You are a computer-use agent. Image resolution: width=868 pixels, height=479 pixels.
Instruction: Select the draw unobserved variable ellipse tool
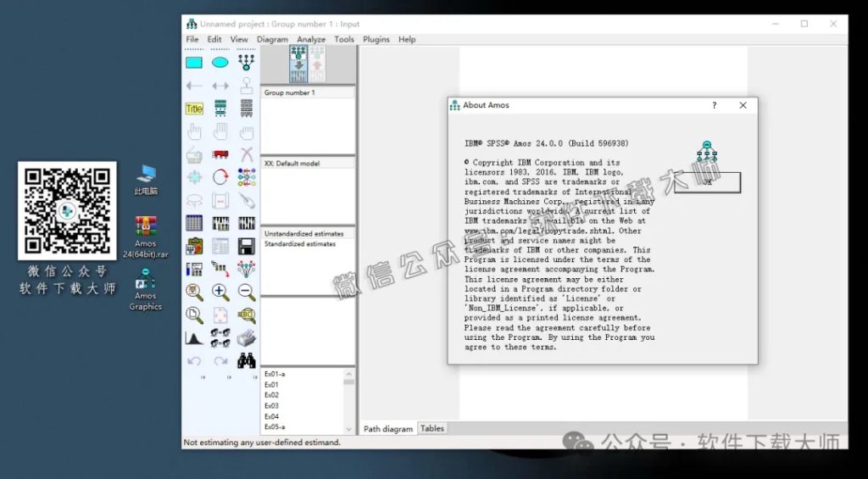pyautogui.click(x=220, y=63)
